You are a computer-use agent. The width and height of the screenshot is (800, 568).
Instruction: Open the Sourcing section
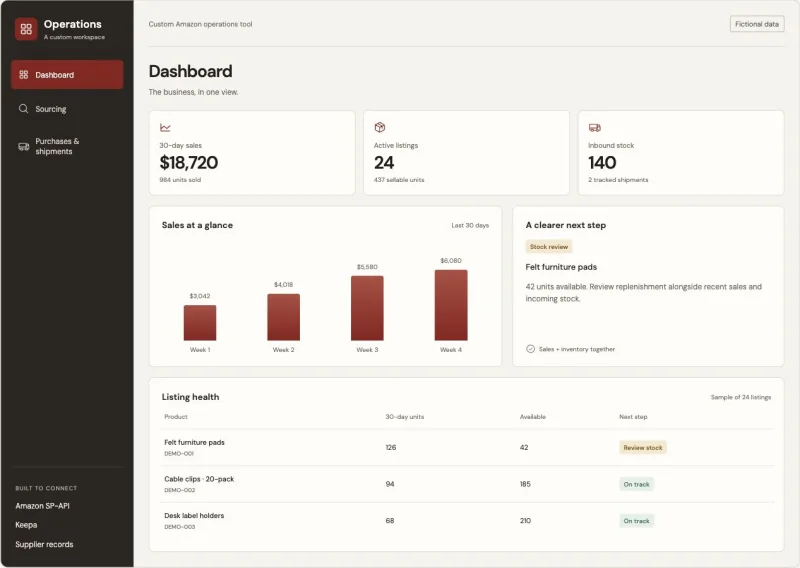pos(67,109)
